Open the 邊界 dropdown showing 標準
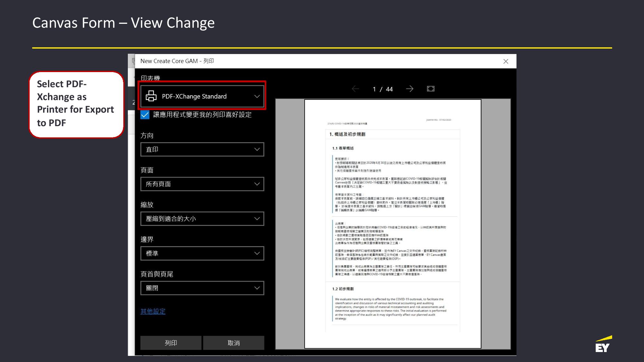Screen dimensions: 644x362 [202, 253]
